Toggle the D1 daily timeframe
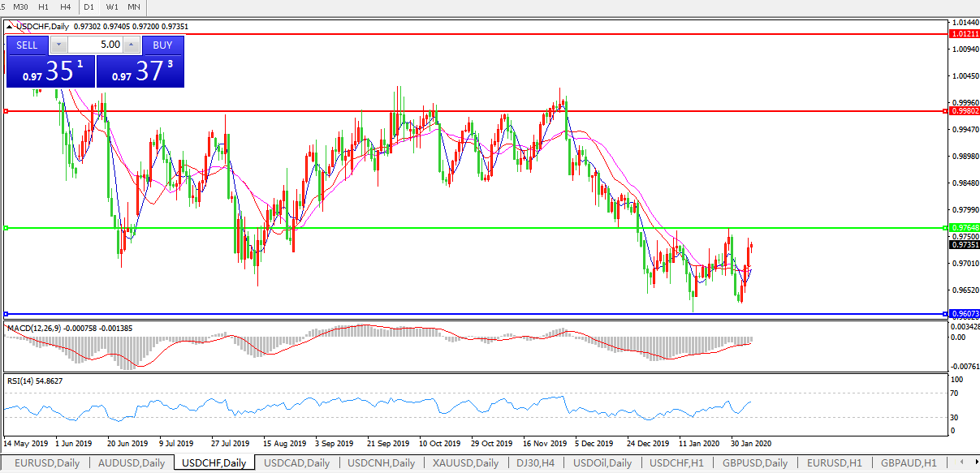 (89, 6)
